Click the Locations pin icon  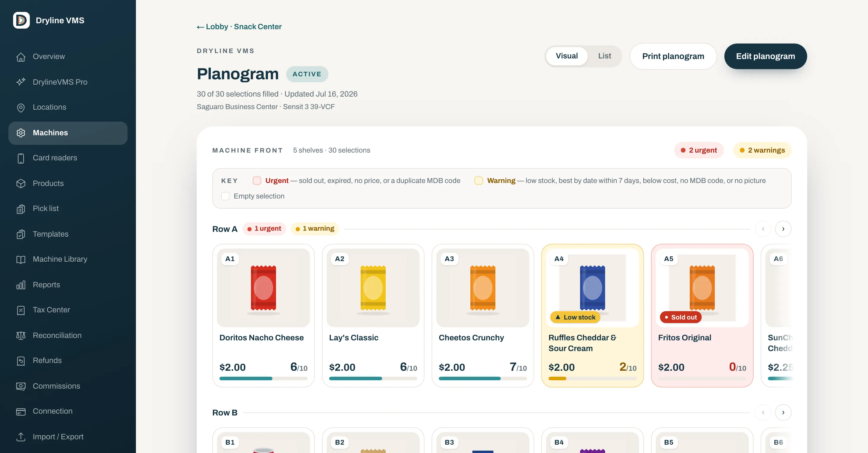pyautogui.click(x=21, y=108)
